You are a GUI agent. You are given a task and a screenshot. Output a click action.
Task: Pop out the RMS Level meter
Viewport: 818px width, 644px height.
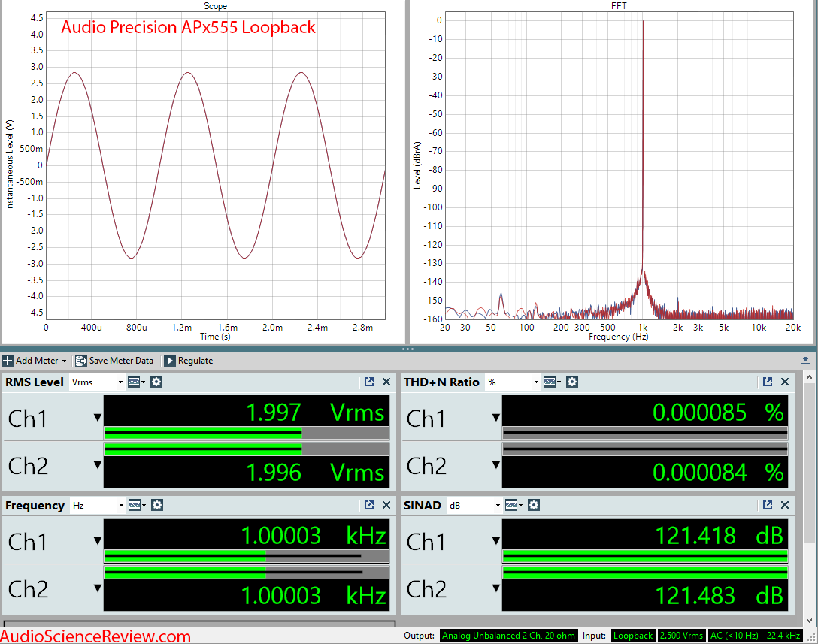tap(369, 382)
